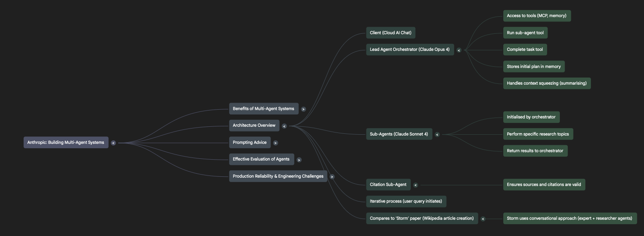Screen dimensions: 644x236
Task: Expand the Effective Evaluation of Agents chevron
Action: tap(299, 160)
